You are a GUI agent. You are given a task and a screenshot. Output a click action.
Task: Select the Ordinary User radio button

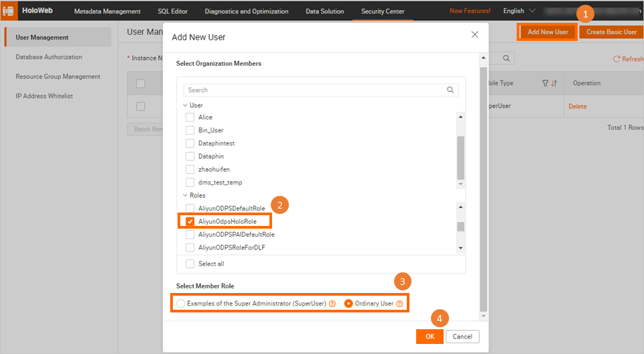tap(348, 304)
